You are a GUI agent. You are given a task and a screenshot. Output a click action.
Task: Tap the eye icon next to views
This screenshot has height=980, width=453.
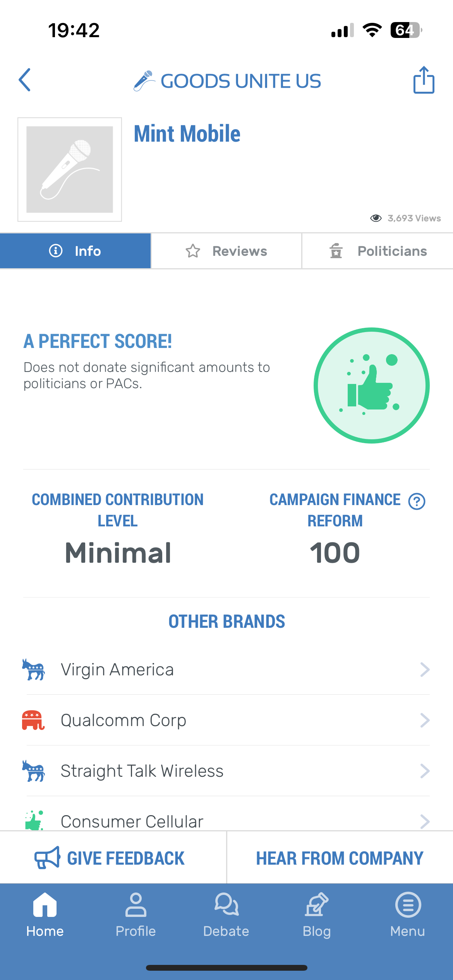pos(376,218)
